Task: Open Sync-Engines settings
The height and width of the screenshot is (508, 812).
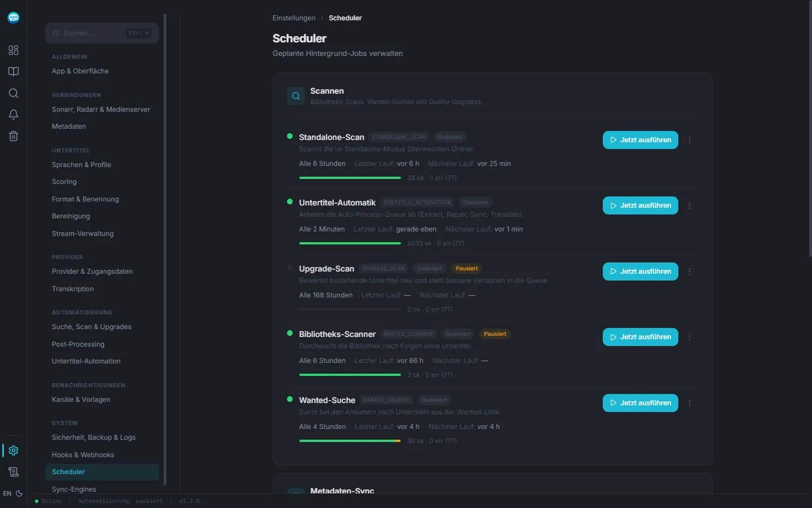Action: (x=102, y=489)
